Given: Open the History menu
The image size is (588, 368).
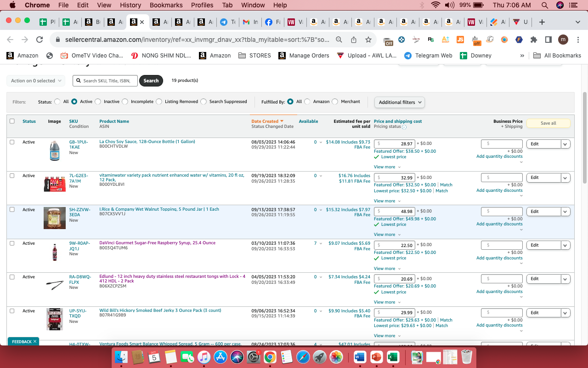Looking at the screenshot, I should coord(130,5).
